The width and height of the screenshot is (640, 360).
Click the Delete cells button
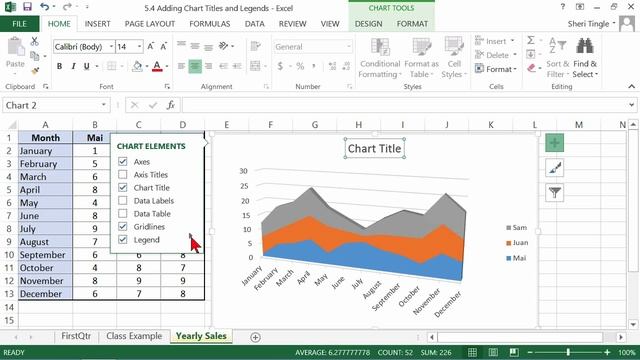click(x=496, y=55)
